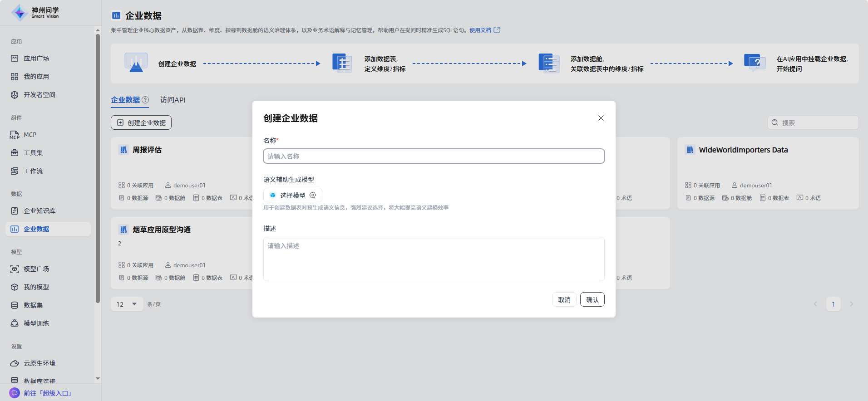The image size is (868, 401).
Task: Click the WideWorldImporters Data card icon
Action: coord(690,150)
